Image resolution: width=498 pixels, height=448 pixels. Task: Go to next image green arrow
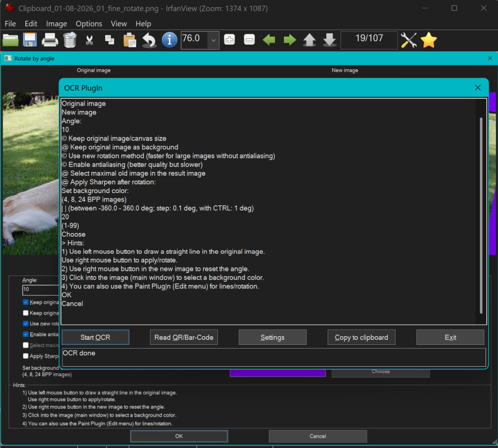(289, 40)
